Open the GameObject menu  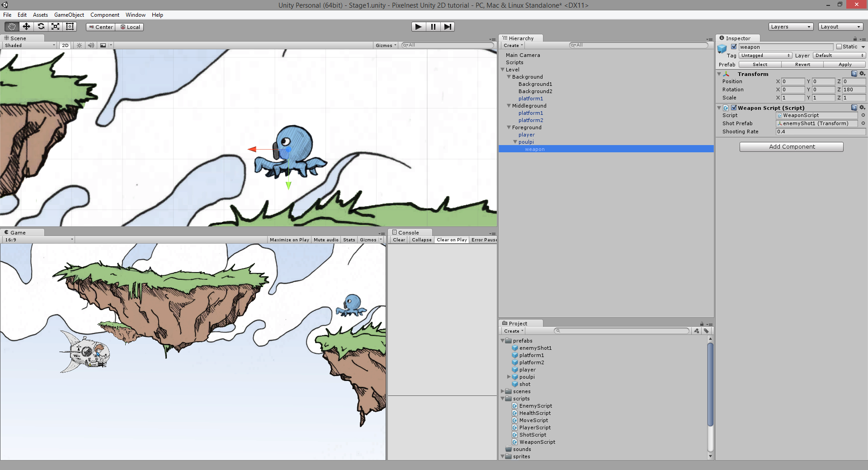[x=69, y=15]
